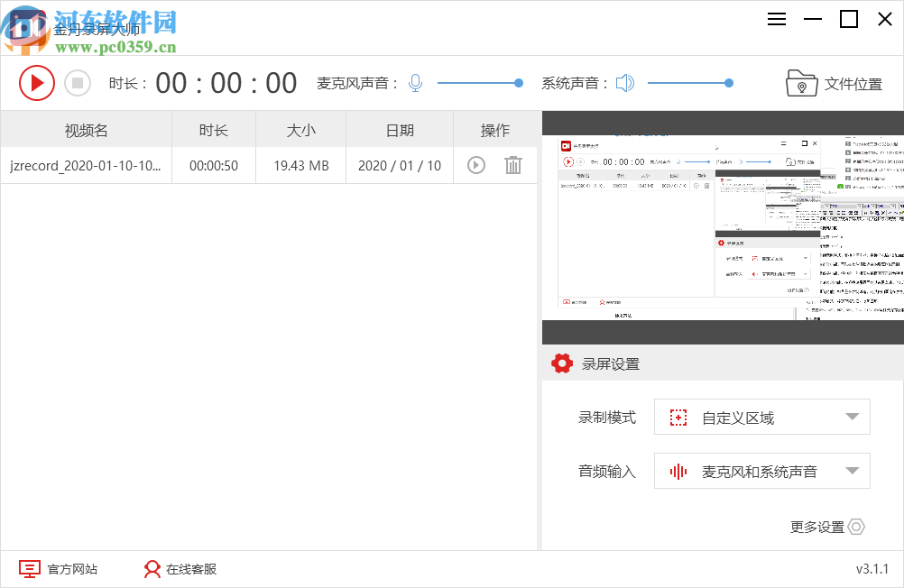Click the red gear icon beside 录屏设置
904x588 pixels.
[x=562, y=363]
